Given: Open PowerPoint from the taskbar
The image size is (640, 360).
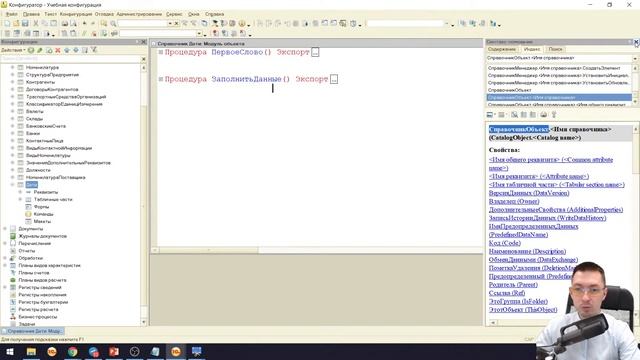Looking at the screenshot, I should pos(114,351).
